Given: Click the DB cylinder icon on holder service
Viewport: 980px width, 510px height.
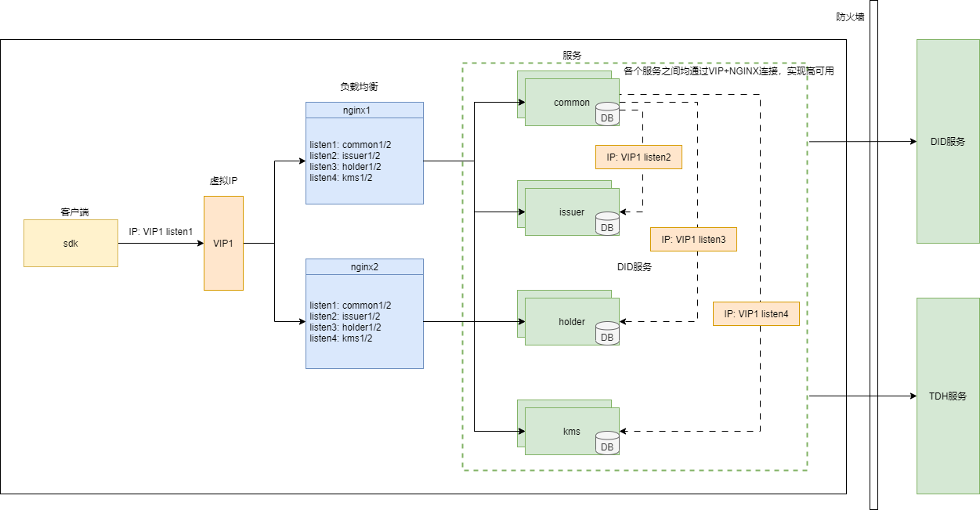Looking at the screenshot, I should tap(606, 333).
